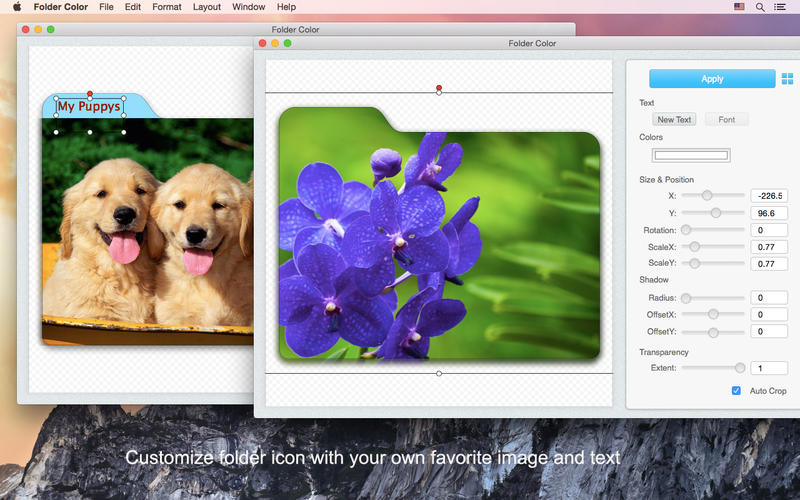
Task: Click the Size & Position section label
Action: (x=666, y=180)
